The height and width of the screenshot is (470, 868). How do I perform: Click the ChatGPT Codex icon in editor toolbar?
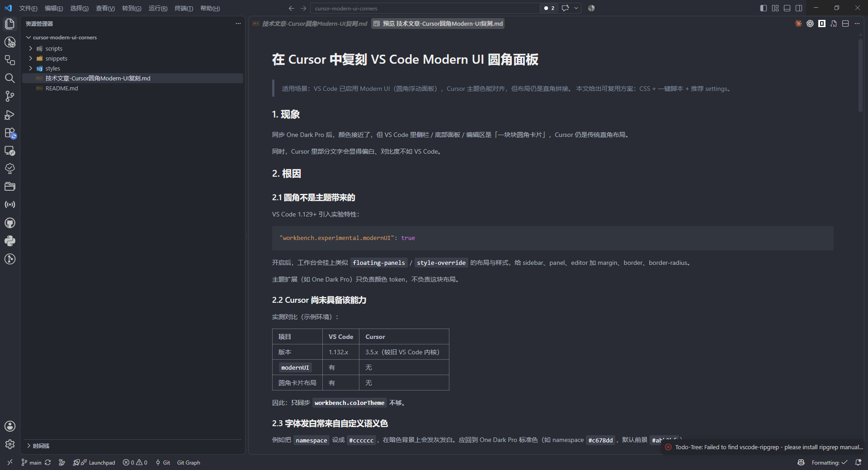(x=810, y=23)
